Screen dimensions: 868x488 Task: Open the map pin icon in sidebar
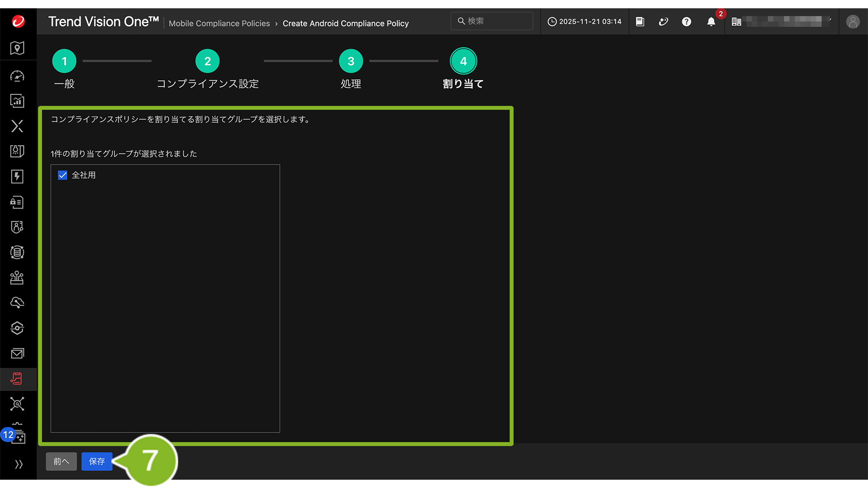pos(18,48)
